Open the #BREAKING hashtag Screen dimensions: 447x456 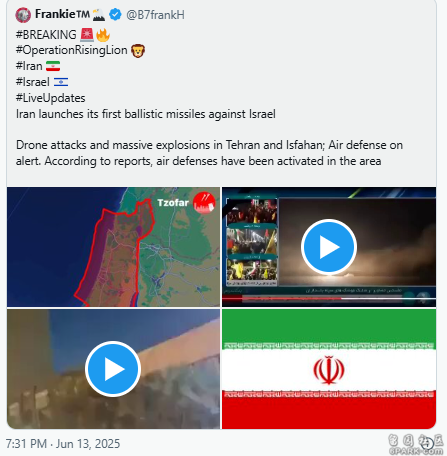point(46,35)
